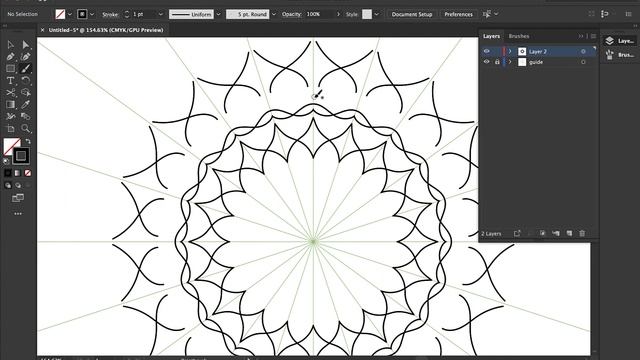Toggle lock on guide layer
This screenshot has width=640, height=360.
tap(497, 62)
